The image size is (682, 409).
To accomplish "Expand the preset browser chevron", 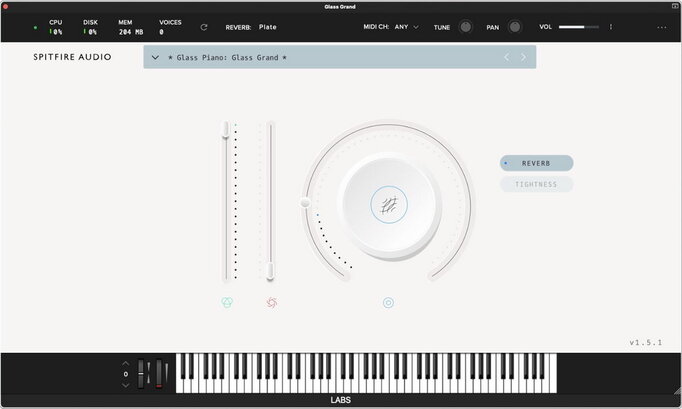I will point(155,57).
